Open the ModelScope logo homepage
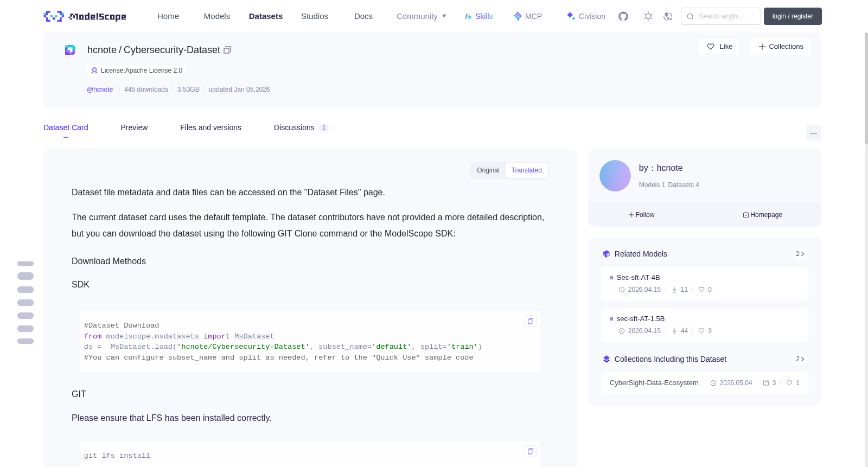 coord(85,16)
